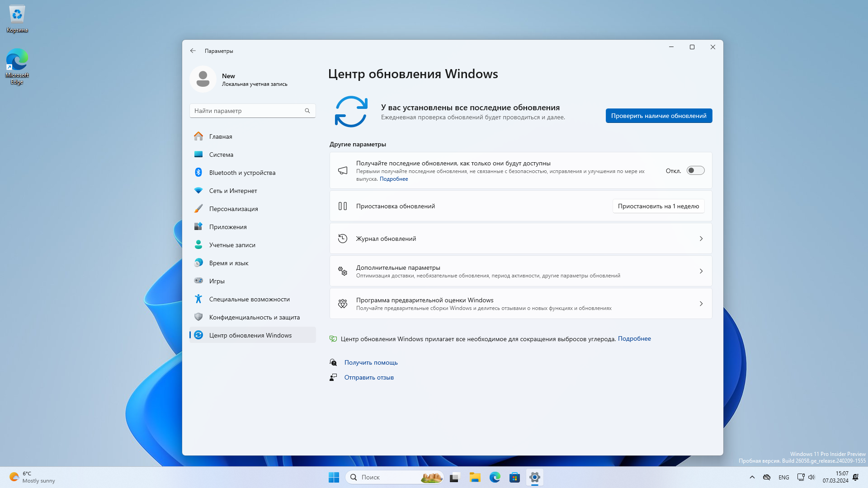Image resolution: width=868 pixels, height=488 pixels.
Task: Open the Система settings section
Action: [221, 155]
